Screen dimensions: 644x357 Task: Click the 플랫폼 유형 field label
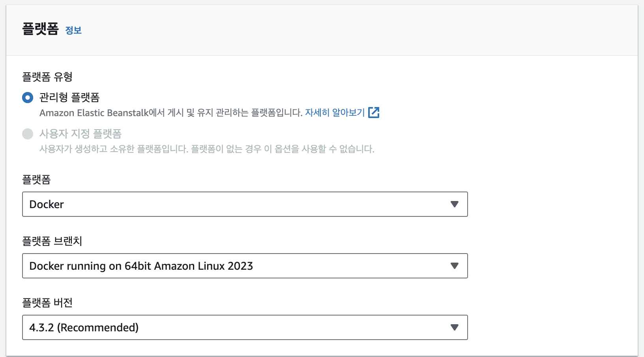point(47,77)
